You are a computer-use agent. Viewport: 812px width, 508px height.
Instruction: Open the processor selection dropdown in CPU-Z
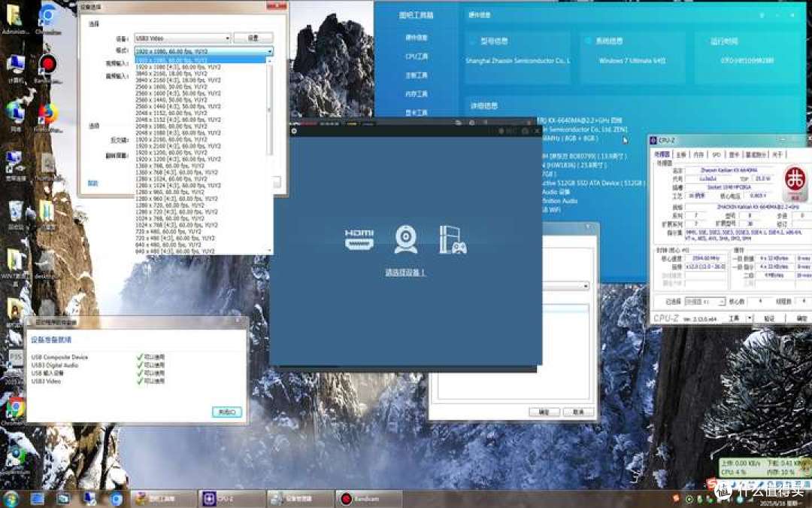click(x=704, y=302)
